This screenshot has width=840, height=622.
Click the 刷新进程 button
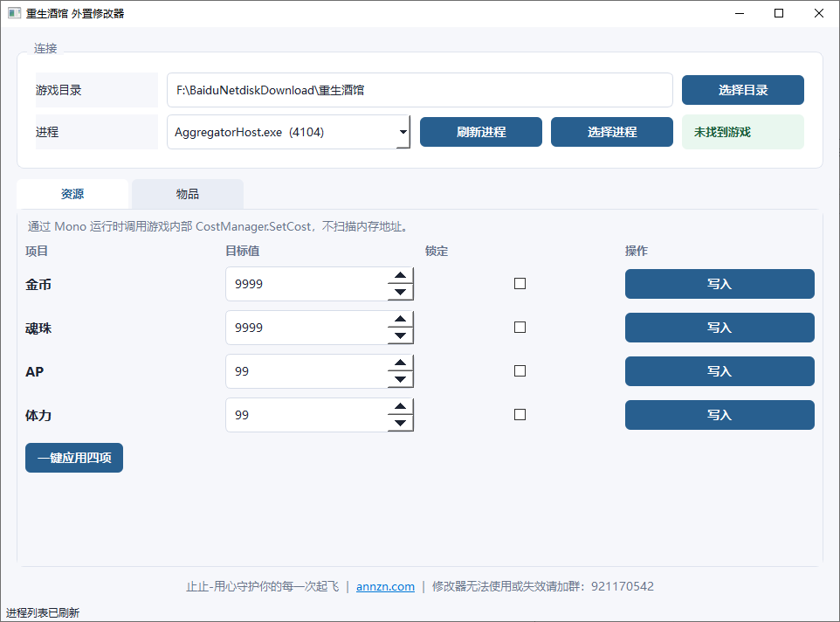point(480,132)
